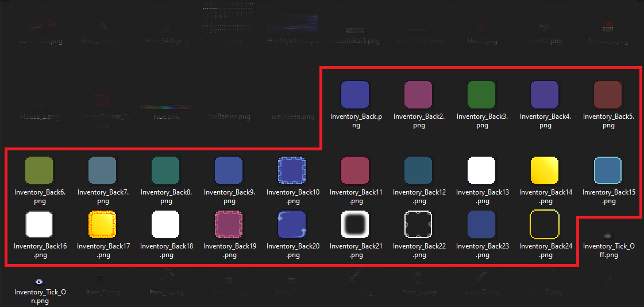Viewport: 644px width, 307px height.
Task: Select the Inventory_Back.png file icon
Action: pos(355,95)
